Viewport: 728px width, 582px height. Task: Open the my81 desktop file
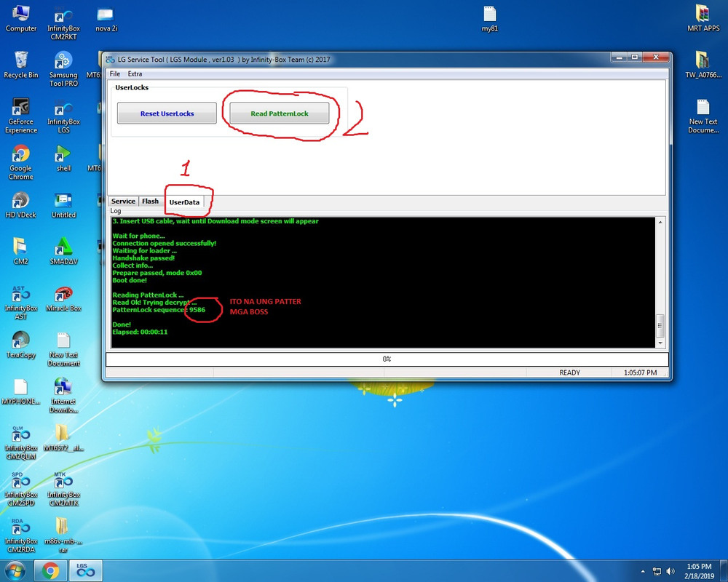(489, 19)
